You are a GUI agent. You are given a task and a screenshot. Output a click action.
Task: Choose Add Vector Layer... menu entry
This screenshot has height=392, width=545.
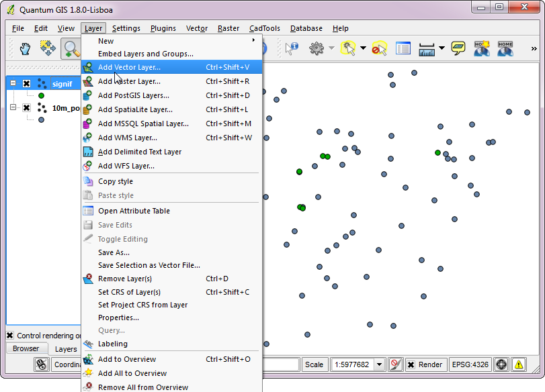(172, 67)
